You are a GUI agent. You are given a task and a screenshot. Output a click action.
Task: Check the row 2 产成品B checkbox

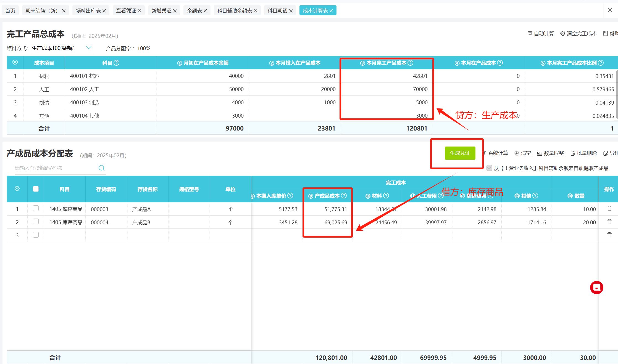36,222
